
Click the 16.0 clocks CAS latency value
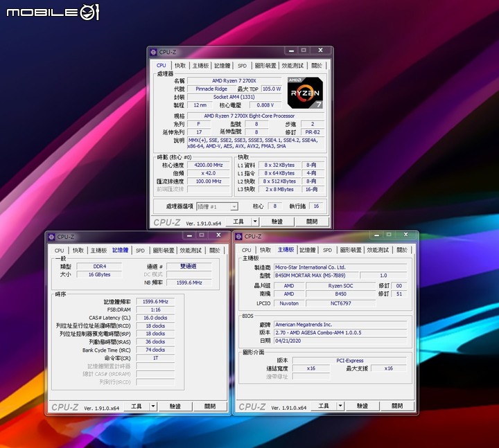click(155, 318)
